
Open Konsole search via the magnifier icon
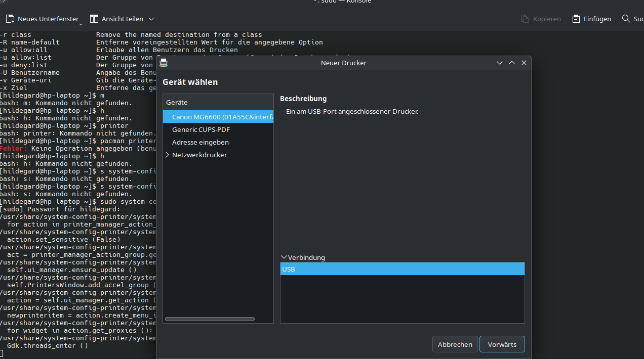[x=626, y=19]
